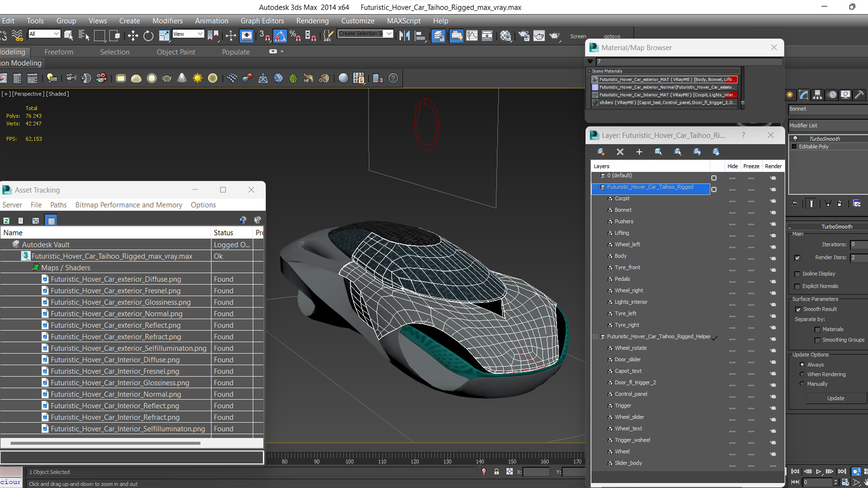The height and width of the screenshot is (488, 868).
Task: Collapse Futuristic_Hover_Car_Taihoo_Rigged layer
Action: click(595, 187)
